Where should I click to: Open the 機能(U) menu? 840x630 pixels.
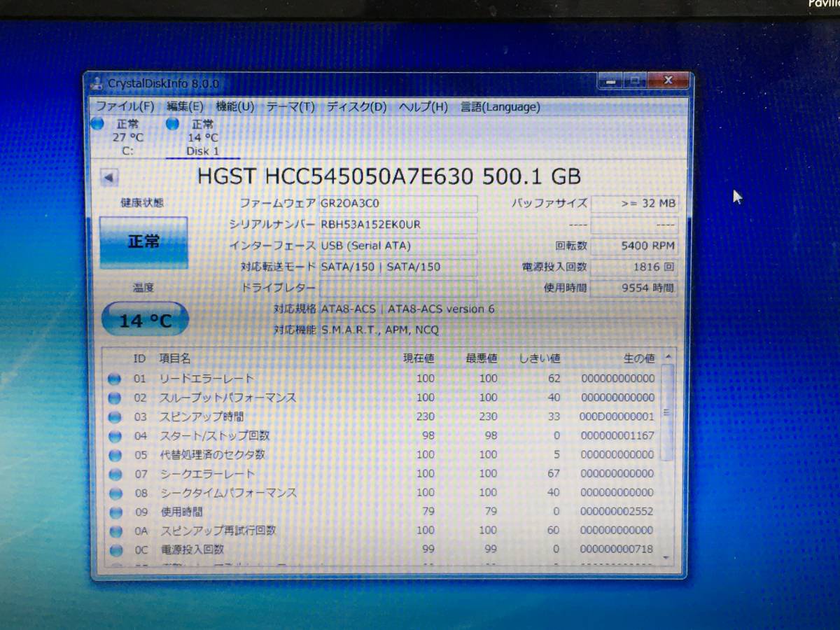tap(235, 107)
